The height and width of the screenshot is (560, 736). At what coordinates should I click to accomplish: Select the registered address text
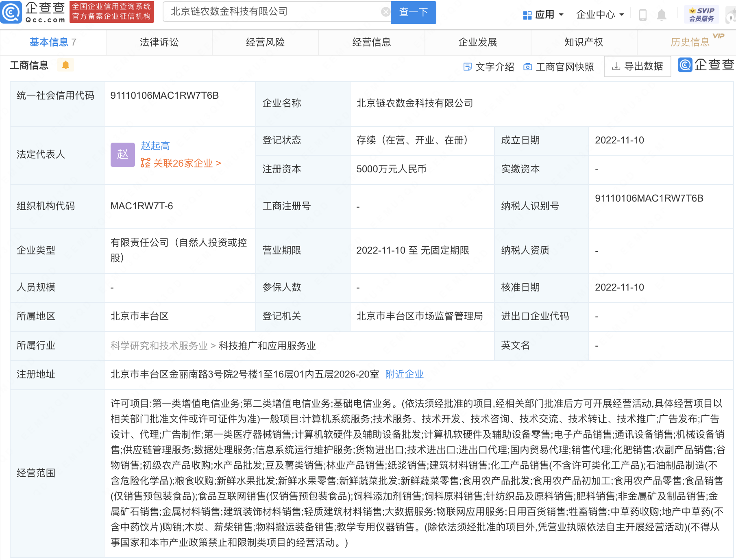click(x=245, y=374)
